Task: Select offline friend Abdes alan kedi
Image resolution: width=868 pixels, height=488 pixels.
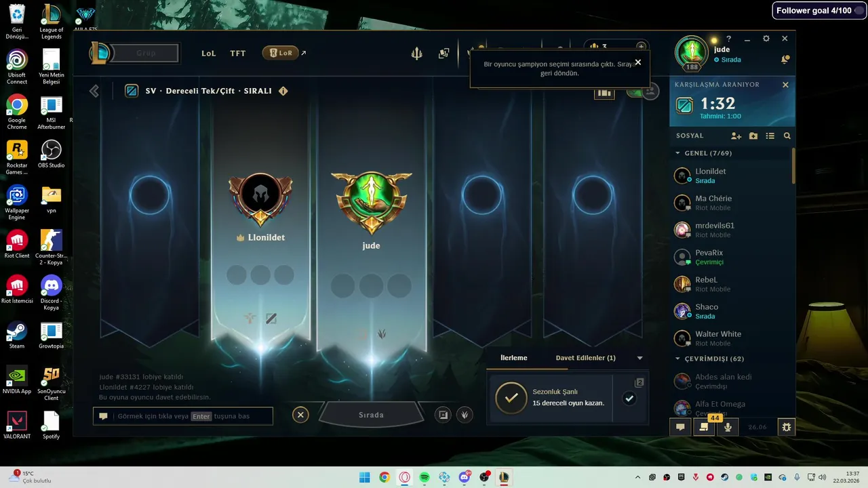Action: pyautogui.click(x=730, y=382)
